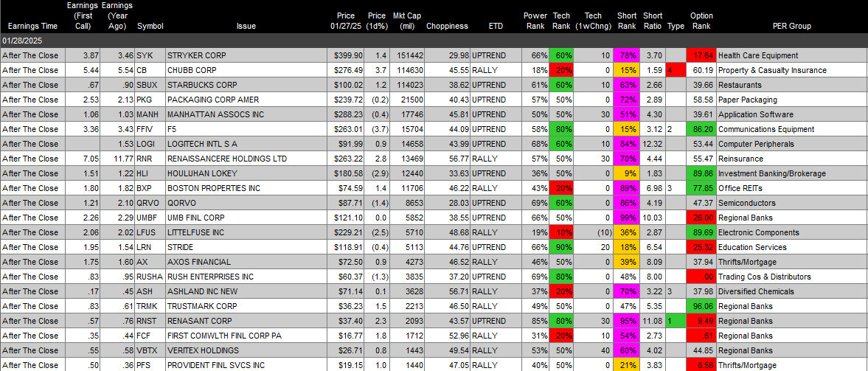The width and height of the screenshot is (868, 371).
Task: Click STRYKER CORP issue name
Action: [196, 55]
